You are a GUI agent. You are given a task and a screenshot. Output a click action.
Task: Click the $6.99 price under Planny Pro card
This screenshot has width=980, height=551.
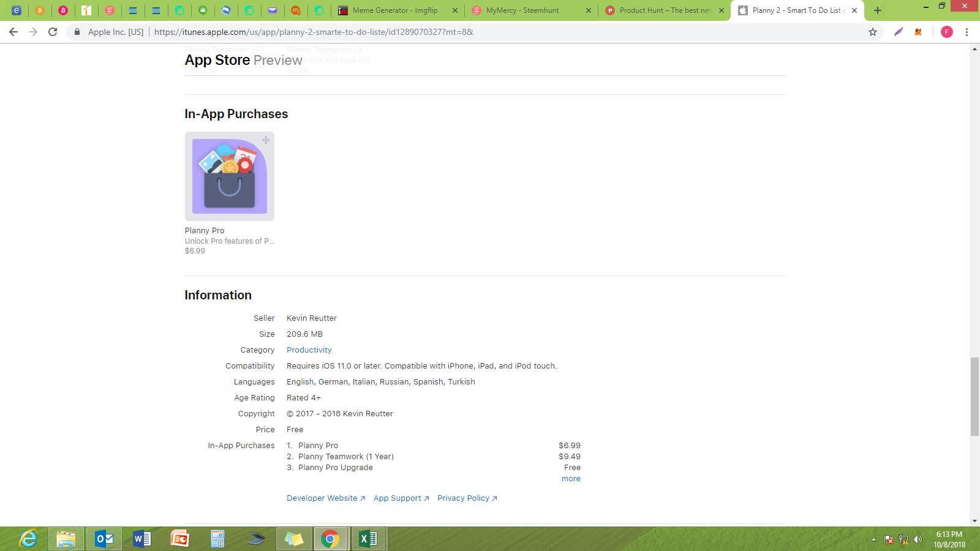pos(195,251)
